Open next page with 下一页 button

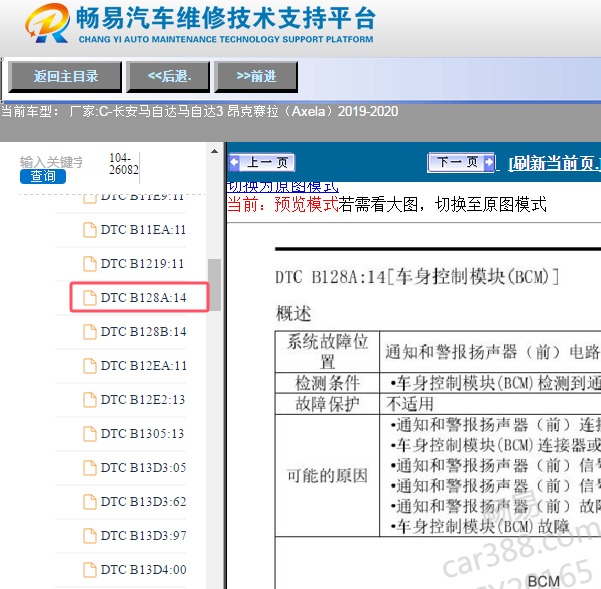pyautogui.click(x=461, y=162)
